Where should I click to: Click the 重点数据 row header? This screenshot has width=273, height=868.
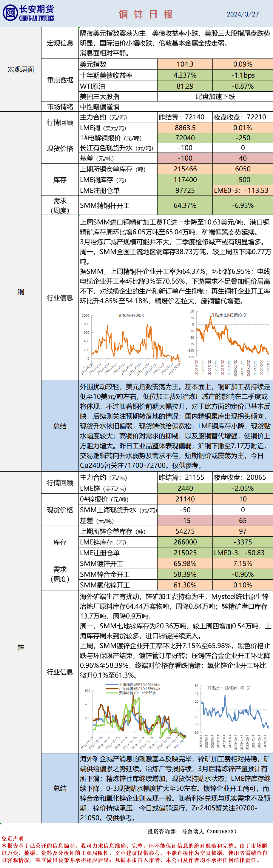(60, 80)
